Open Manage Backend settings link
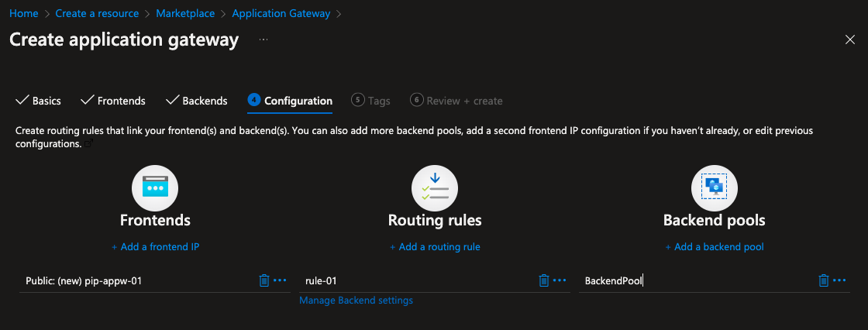Viewport: 868px width, 330px height. (356, 301)
